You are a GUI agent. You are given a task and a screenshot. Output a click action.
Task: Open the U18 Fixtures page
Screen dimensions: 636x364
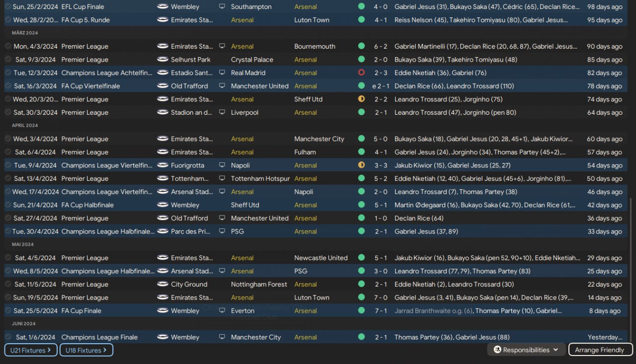pyautogui.click(x=86, y=350)
